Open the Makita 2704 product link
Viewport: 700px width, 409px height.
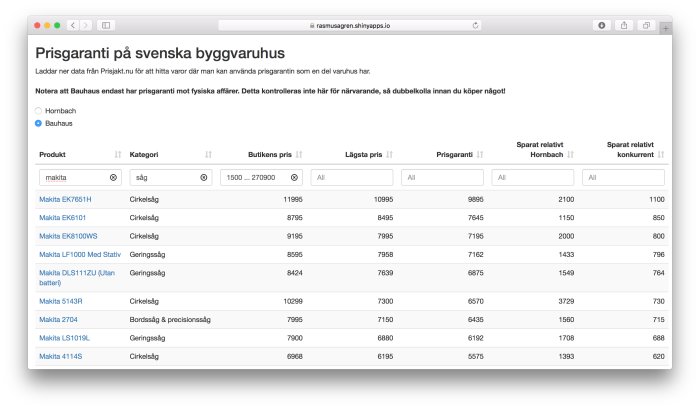coord(58,320)
